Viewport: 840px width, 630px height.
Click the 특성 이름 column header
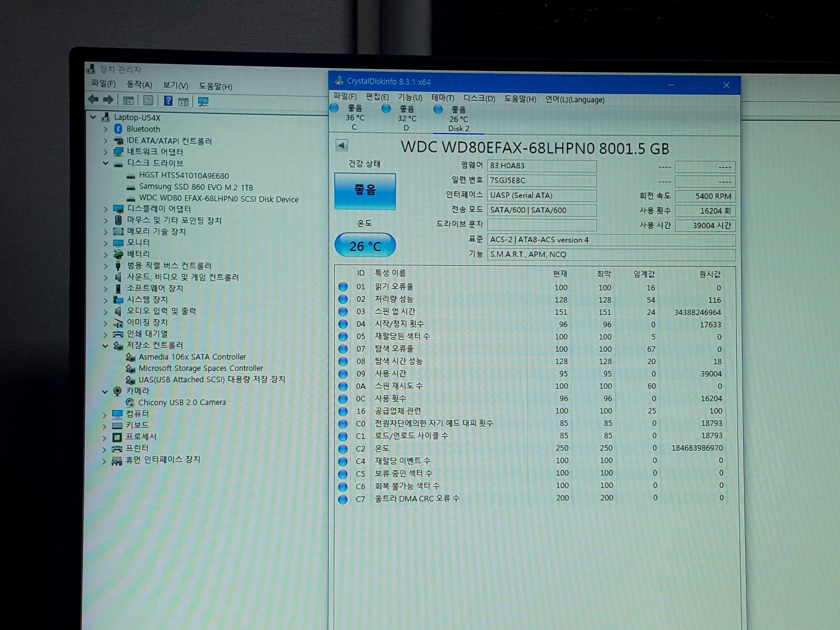point(390,273)
